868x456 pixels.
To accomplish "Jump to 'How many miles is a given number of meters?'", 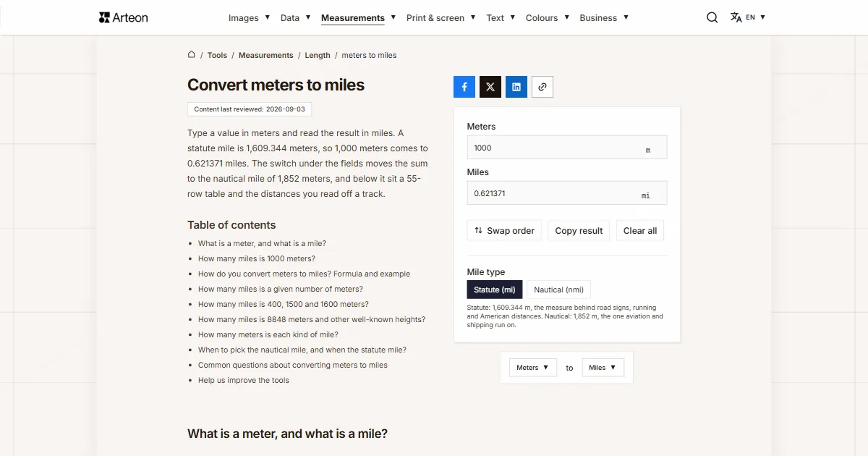I will (x=281, y=290).
